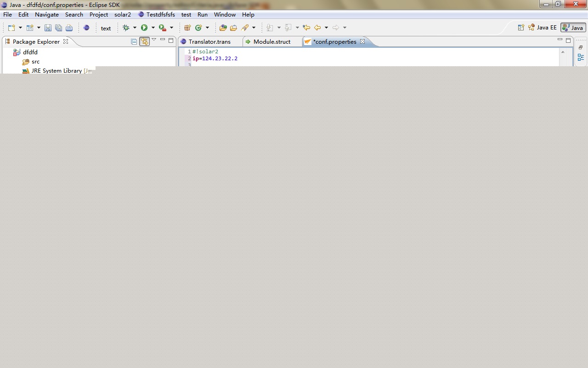Close the conf.properties editor tab

pyautogui.click(x=362, y=41)
